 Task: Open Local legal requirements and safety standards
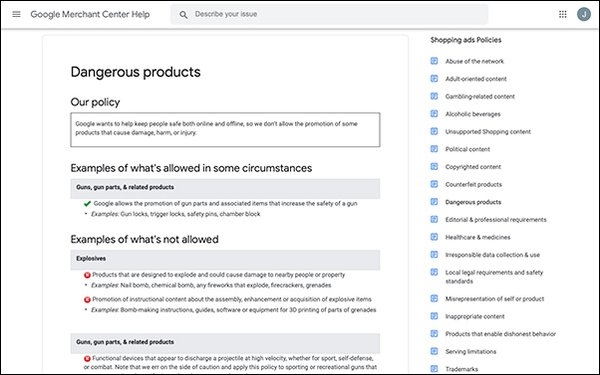click(494, 277)
